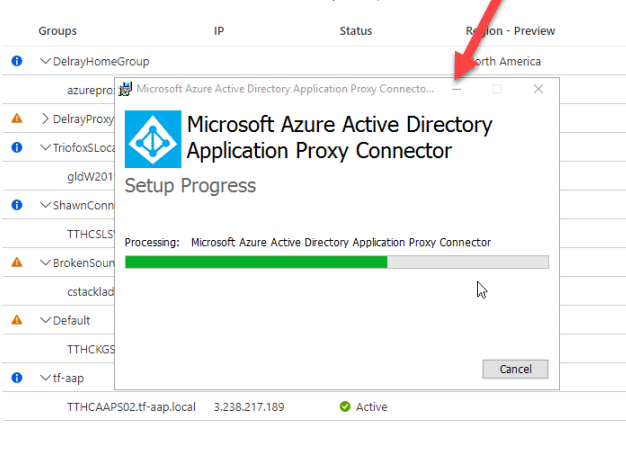Sort by the Status column header
The image size is (626, 449).
356,31
